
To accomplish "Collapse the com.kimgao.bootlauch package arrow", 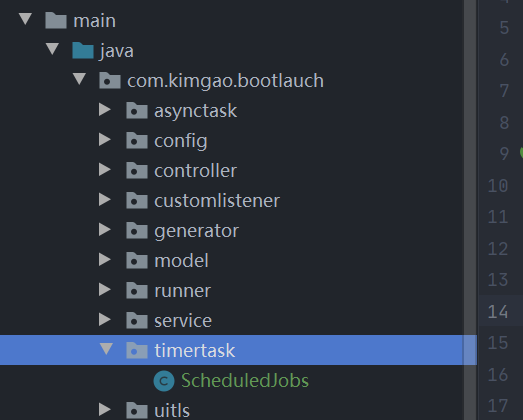I will coord(79,79).
